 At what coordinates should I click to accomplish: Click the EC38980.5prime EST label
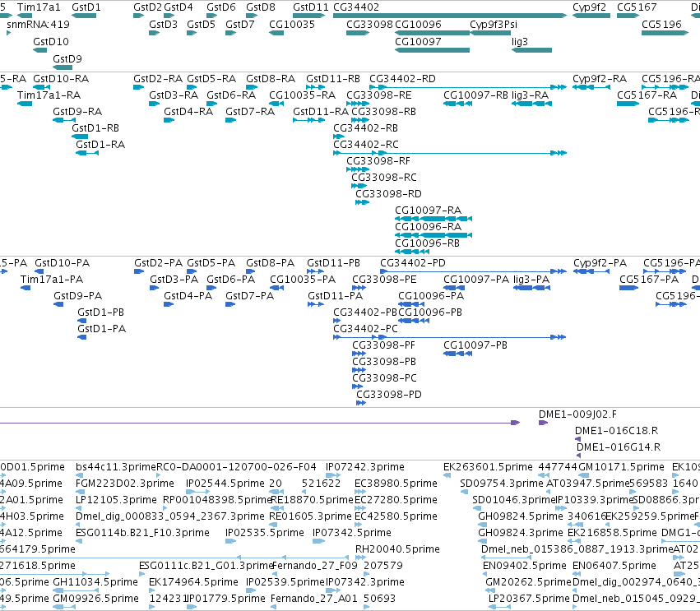pos(396,484)
